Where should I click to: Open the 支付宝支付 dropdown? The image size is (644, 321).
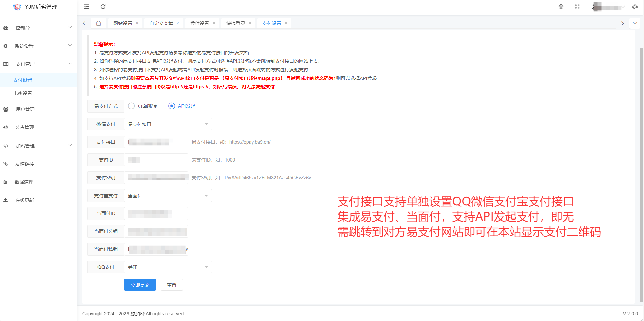pyautogui.click(x=168, y=196)
